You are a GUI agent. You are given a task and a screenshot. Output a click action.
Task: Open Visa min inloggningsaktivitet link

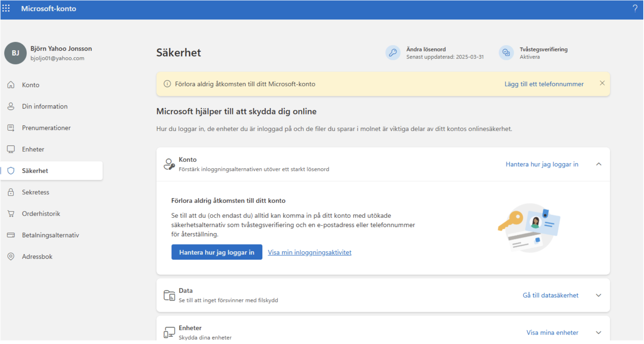310,252
